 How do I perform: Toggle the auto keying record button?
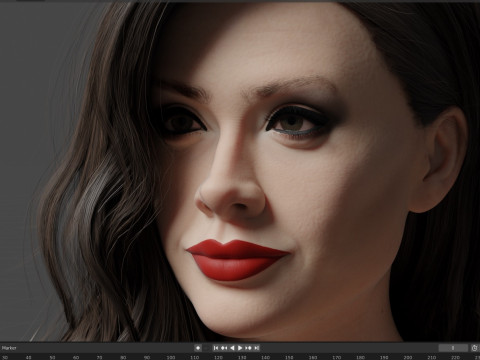click(198, 348)
